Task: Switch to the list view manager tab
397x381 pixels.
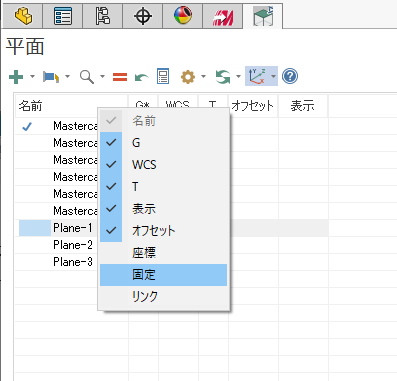Action: click(63, 16)
